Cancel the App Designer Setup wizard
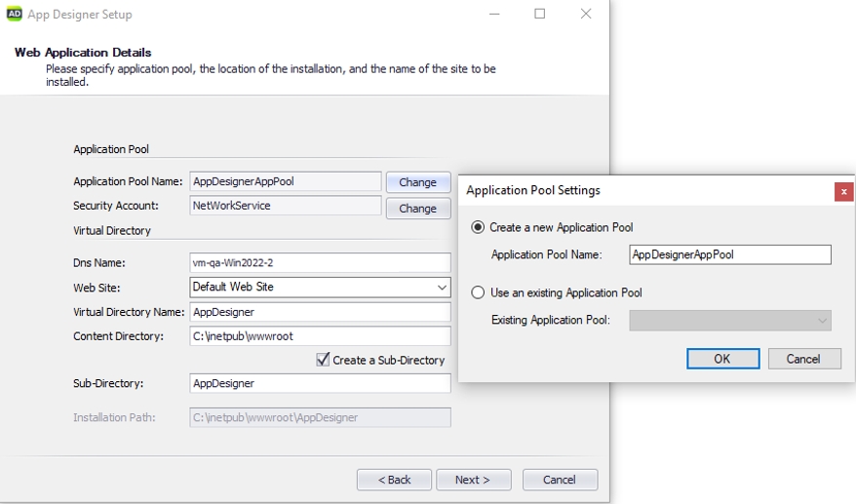The height and width of the screenshot is (504, 856). point(561,480)
